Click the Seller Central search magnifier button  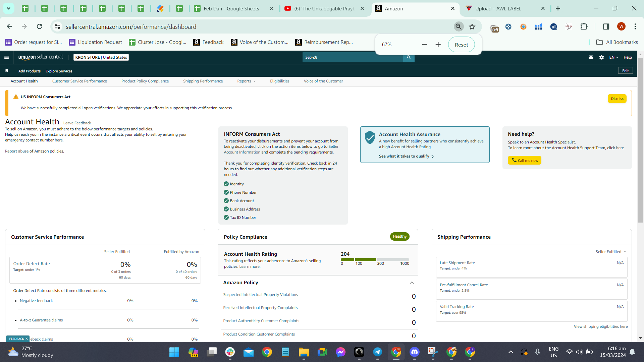pyautogui.click(x=409, y=57)
